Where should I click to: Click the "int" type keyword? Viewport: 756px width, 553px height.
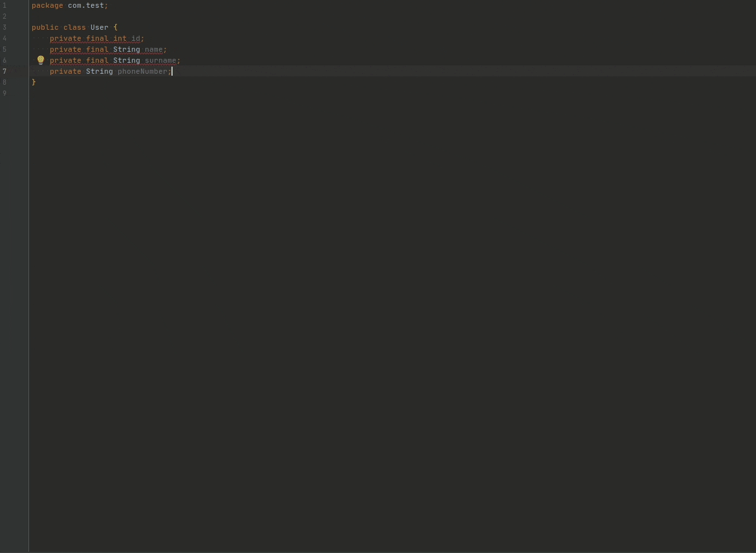[x=120, y=38]
